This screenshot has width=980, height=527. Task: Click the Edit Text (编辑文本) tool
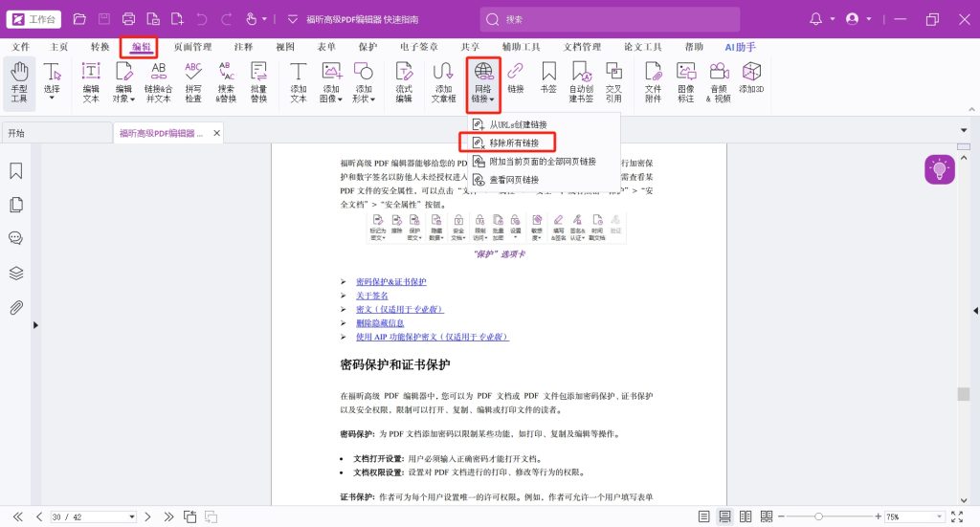(91, 81)
